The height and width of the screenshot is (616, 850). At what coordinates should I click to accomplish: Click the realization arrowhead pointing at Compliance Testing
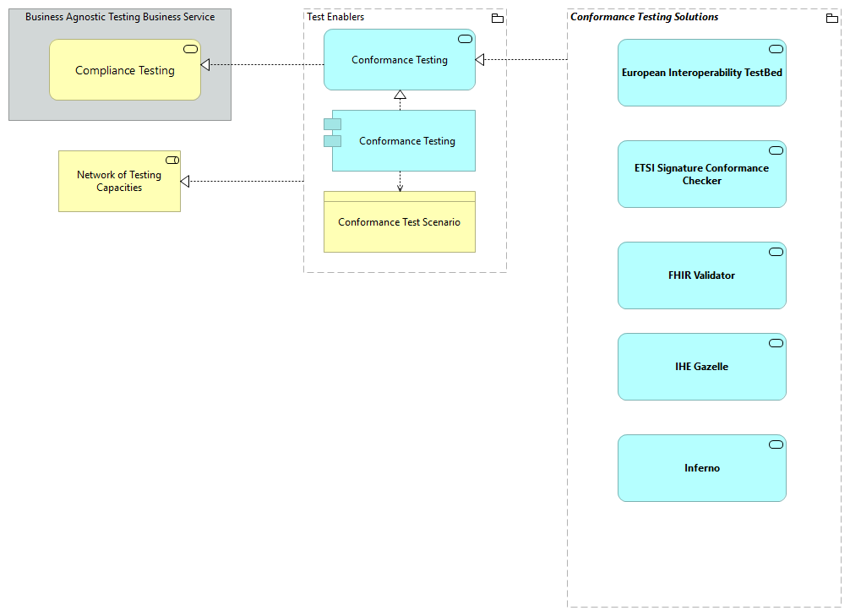pos(205,64)
